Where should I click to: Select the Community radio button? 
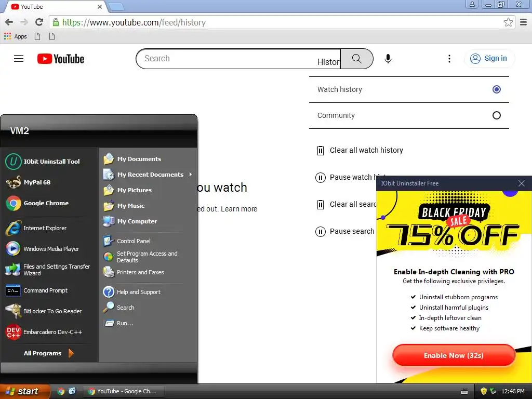pos(496,115)
